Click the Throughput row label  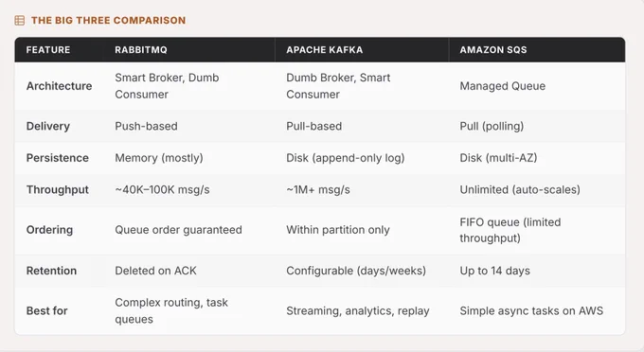(58, 189)
